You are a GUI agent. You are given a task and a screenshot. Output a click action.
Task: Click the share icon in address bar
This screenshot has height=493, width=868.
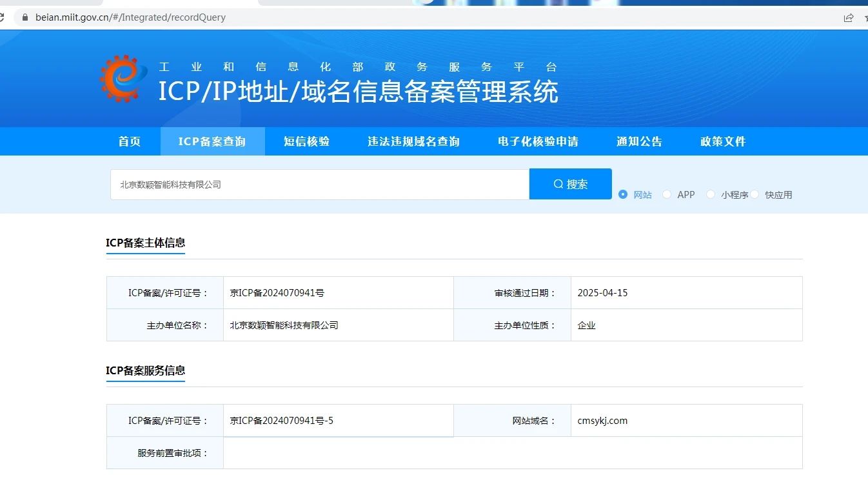(849, 17)
